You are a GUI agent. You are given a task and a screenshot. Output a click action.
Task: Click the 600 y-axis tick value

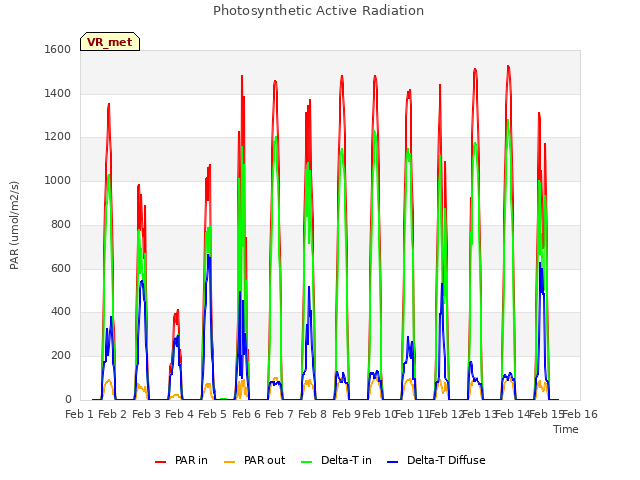pyautogui.click(x=61, y=268)
